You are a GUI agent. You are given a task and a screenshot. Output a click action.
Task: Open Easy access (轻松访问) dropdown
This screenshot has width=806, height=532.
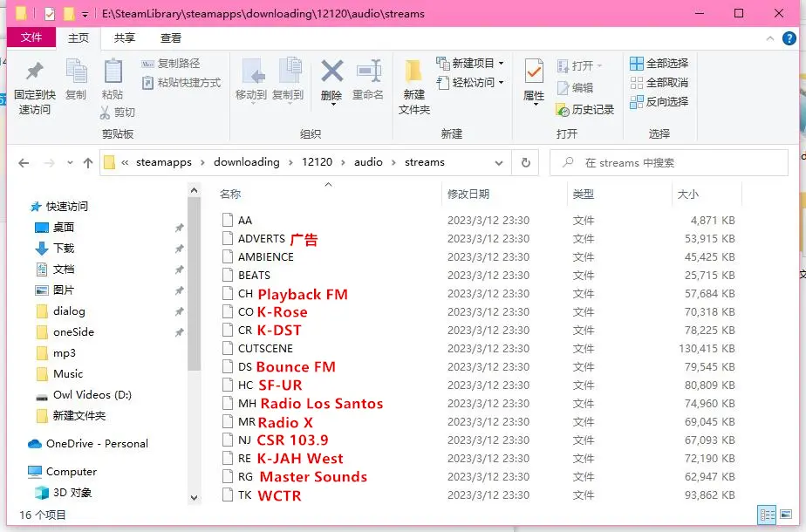tap(470, 82)
